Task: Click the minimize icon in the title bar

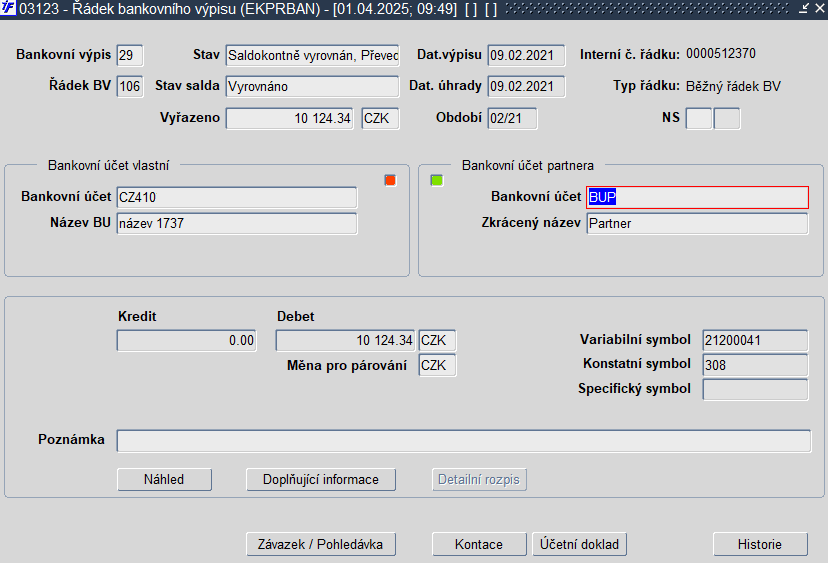Action: point(804,8)
